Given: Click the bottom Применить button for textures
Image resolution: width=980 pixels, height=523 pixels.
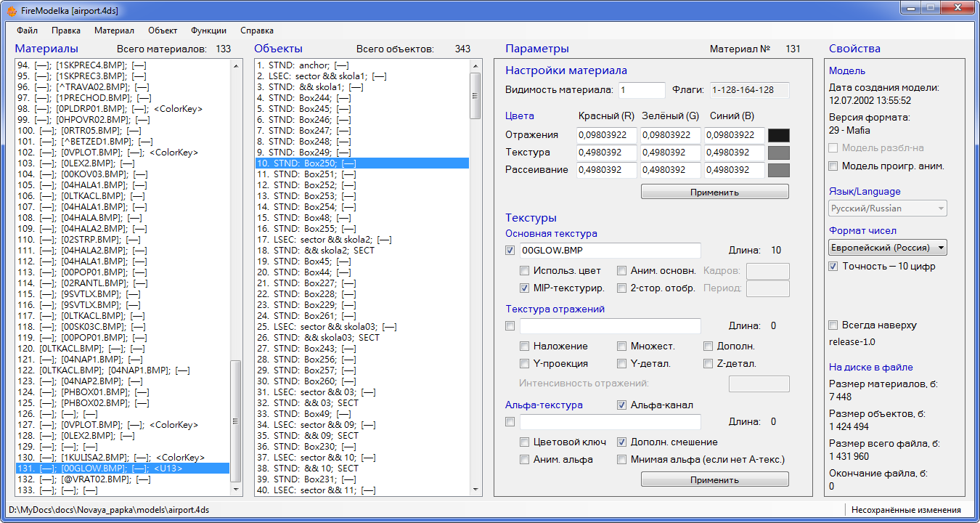Looking at the screenshot, I should [x=714, y=480].
